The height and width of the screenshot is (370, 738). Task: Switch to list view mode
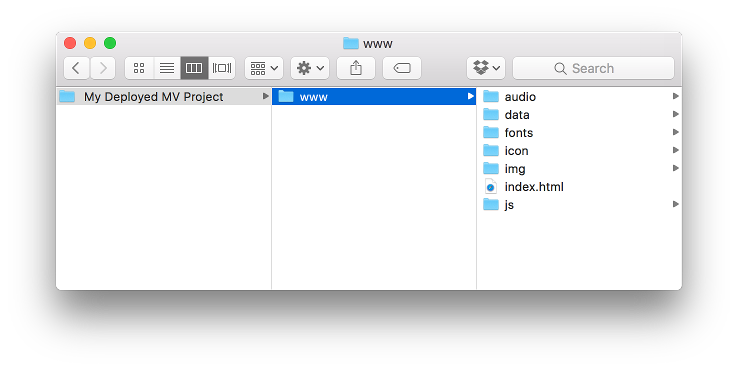pos(167,68)
